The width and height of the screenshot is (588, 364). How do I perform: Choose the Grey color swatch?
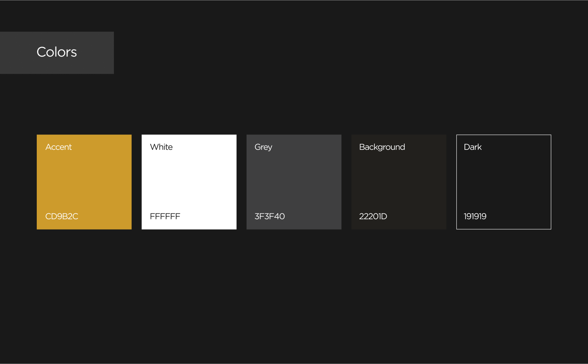[x=294, y=182]
